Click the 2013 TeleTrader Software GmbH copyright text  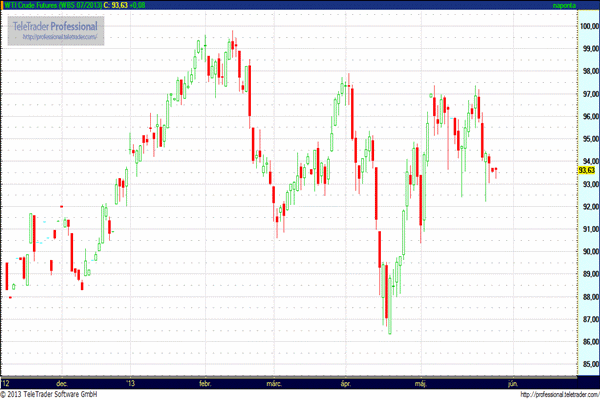pyautogui.click(x=60, y=394)
